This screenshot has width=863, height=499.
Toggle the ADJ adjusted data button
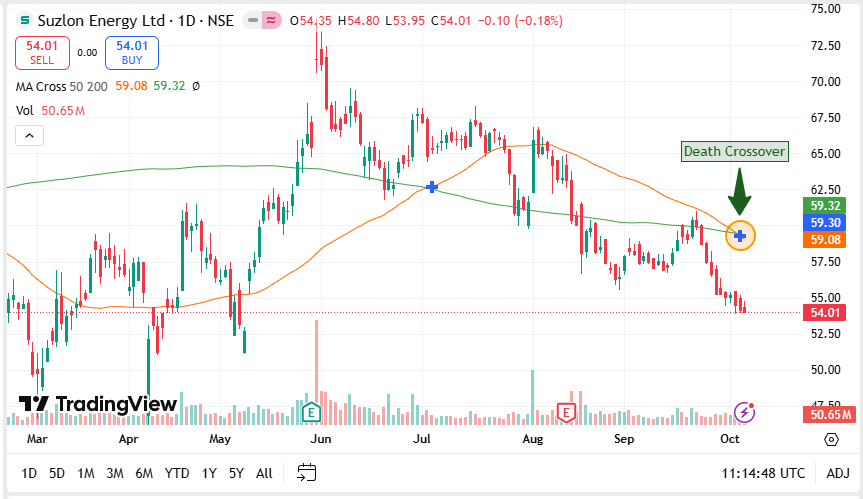(x=840, y=473)
